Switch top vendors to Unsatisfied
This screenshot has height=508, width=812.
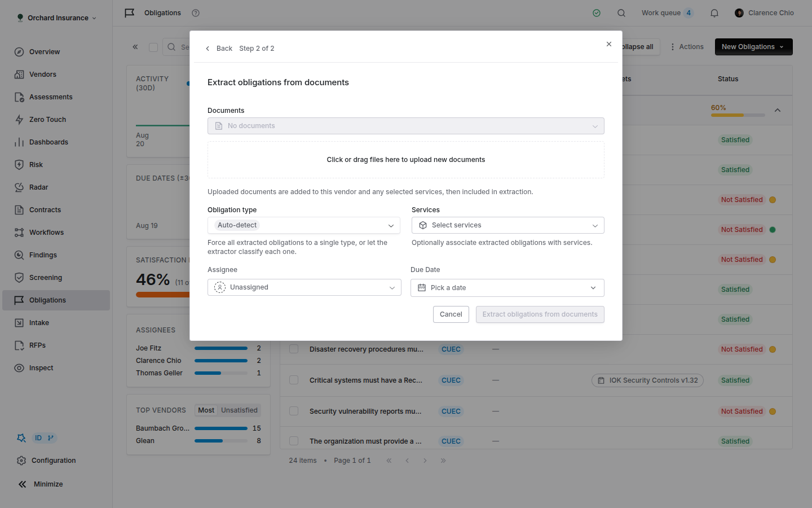(x=239, y=410)
